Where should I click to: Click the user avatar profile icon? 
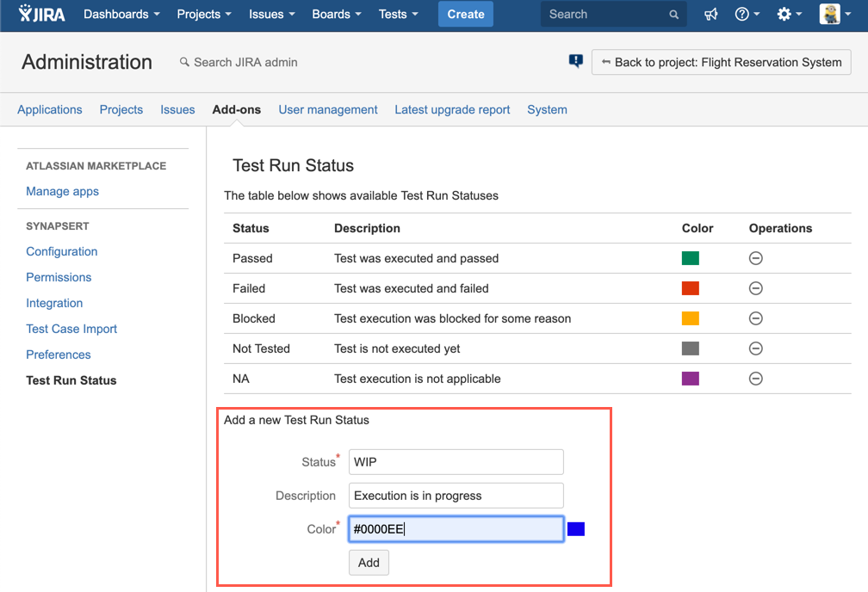coord(829,15)
